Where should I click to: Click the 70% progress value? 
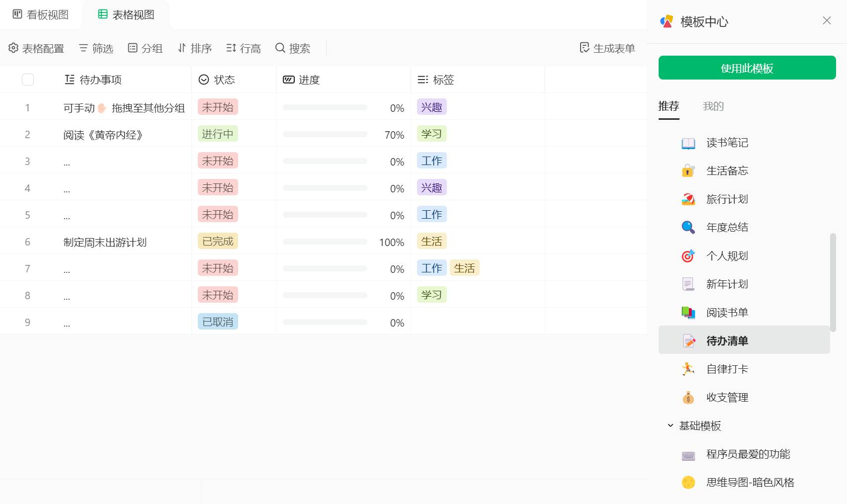point(395,135)
